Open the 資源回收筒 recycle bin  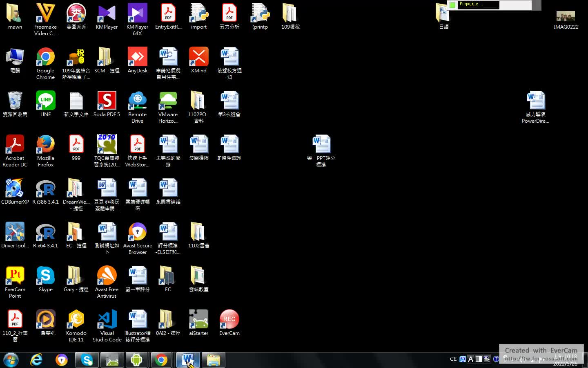point(15,103)
